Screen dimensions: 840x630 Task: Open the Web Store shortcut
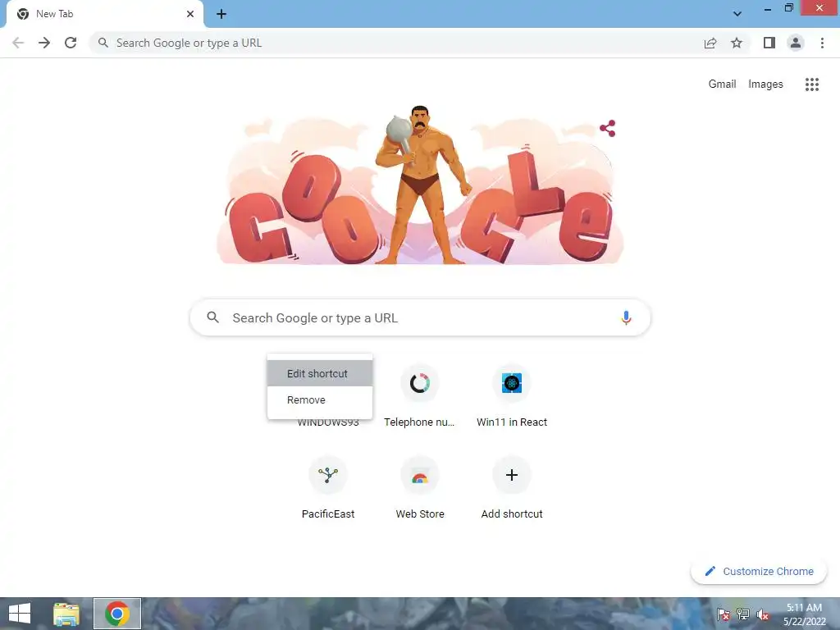pos(419,487)
